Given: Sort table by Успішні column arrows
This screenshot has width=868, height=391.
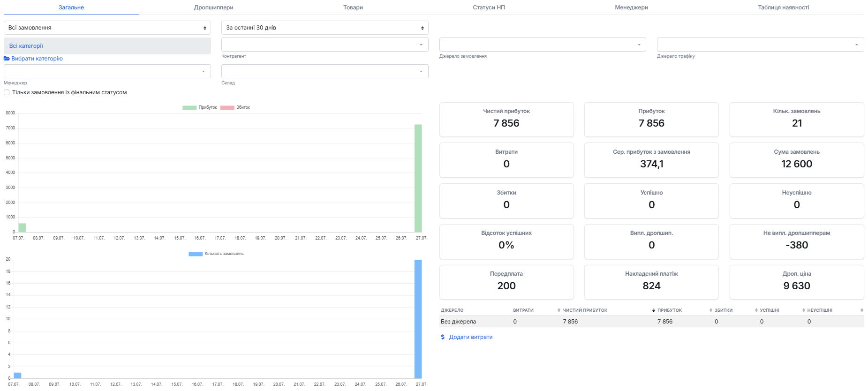Looking at the screenshot, I should pyautogui.click(x=804, y=310).
